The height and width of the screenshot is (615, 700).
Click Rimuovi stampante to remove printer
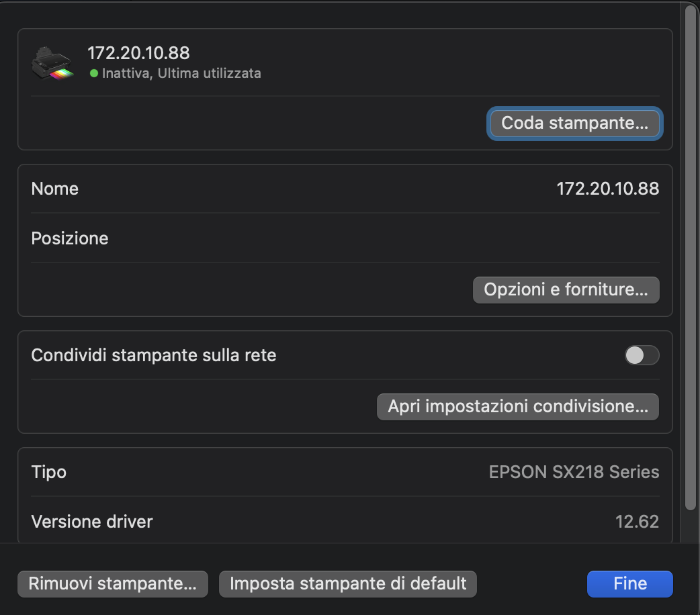112,583
